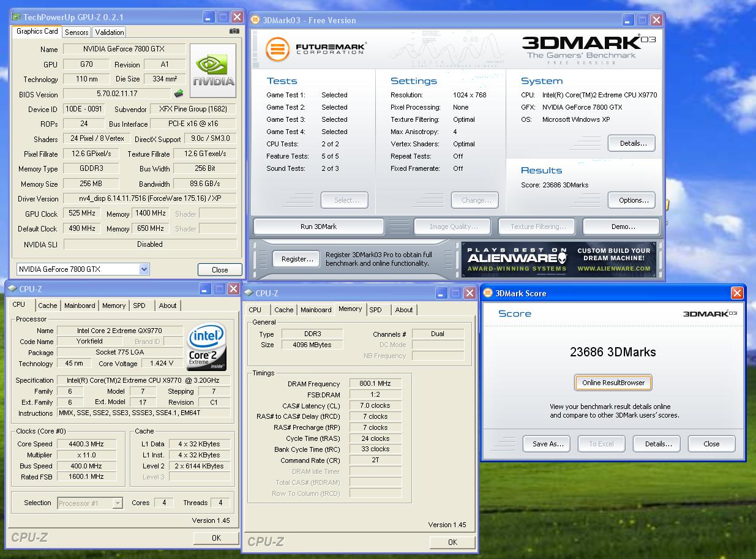
Task: Switch to the Sensors tab in GPU-Z
Action: coord(77,32)
